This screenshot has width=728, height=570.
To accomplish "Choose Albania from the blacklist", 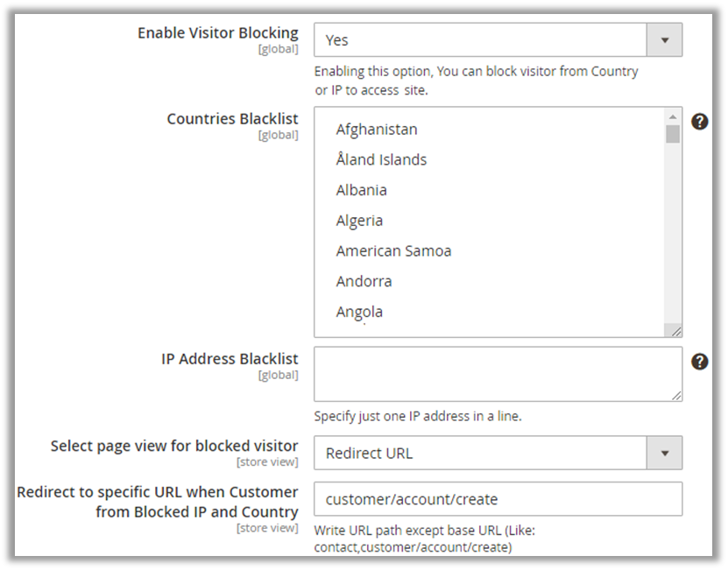I will [x=361, y=190].
